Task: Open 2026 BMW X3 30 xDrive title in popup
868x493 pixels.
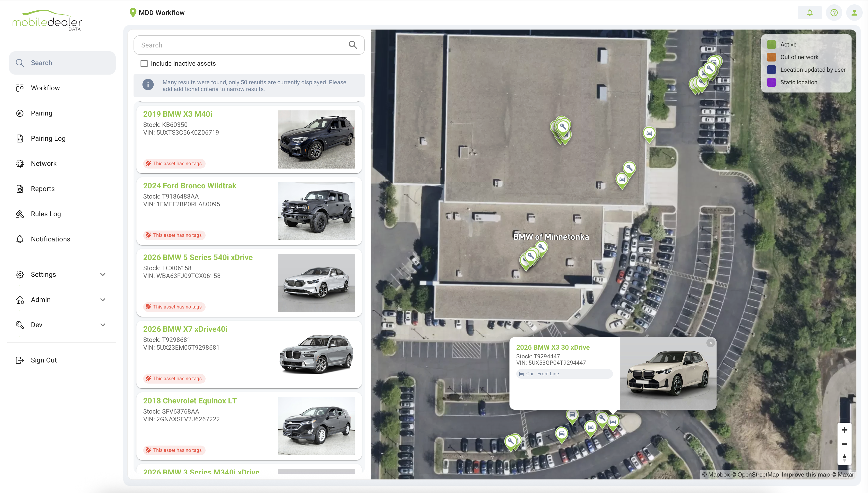Action: pyautogui.click(x=553, y=347)
